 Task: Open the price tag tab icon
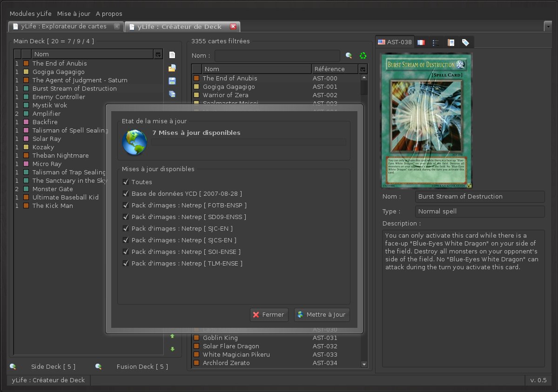click(x=465, y=43)
